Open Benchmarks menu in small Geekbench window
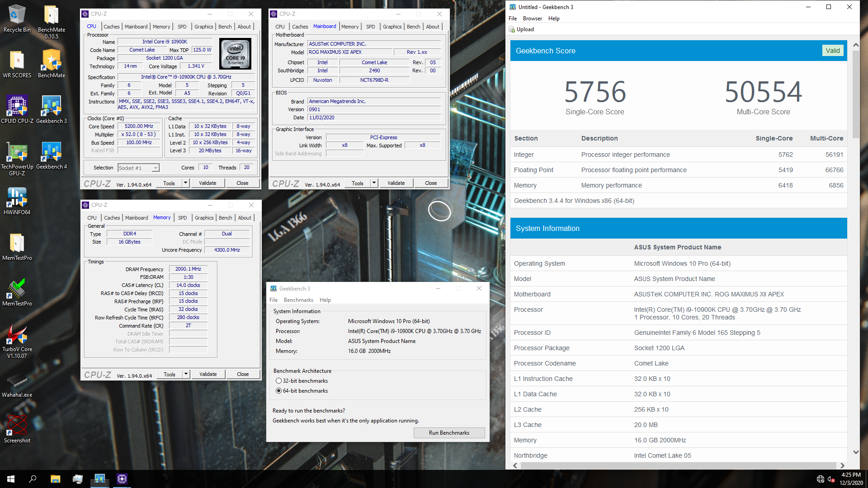The width and height of the screenshot is (868, 488). (298, 300)
